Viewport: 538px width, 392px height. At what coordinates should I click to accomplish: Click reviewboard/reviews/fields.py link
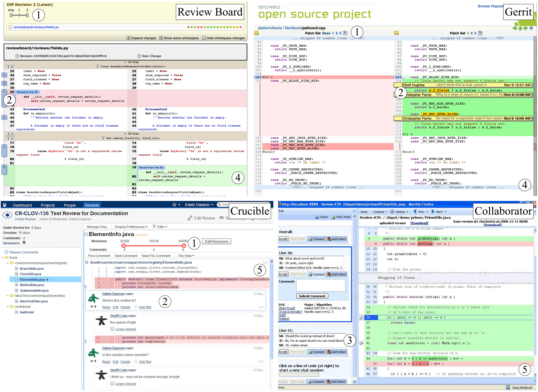[36, 27]
